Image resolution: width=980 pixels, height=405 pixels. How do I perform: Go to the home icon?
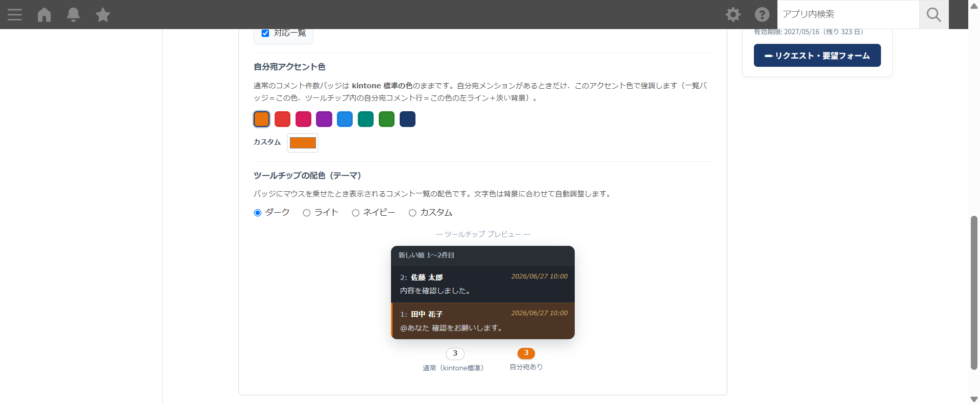tap(44, 14)
